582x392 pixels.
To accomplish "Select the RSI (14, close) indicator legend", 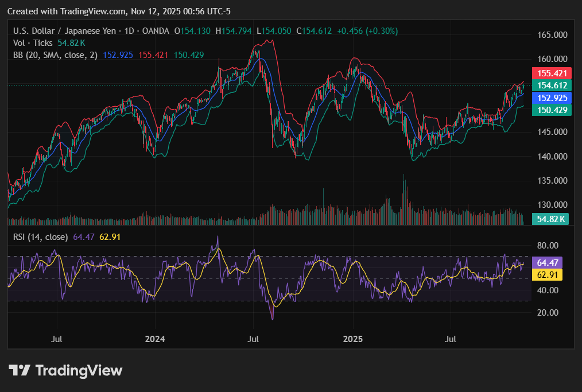I will click(x=40, y=236).
